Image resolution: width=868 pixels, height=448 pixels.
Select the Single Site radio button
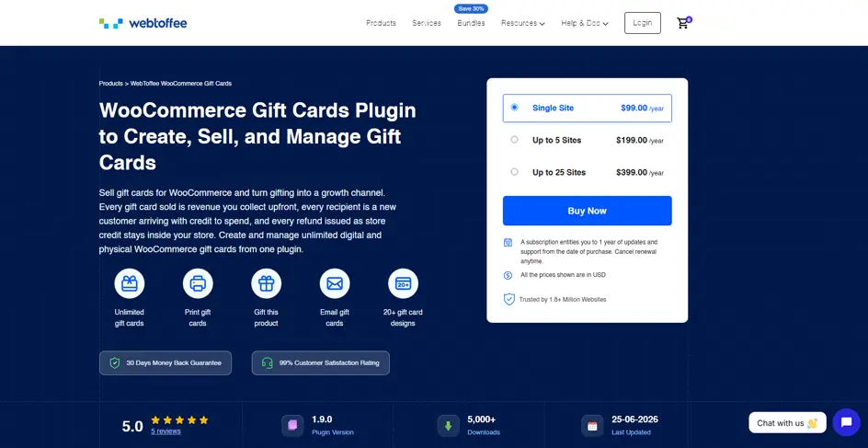[514, 108]
